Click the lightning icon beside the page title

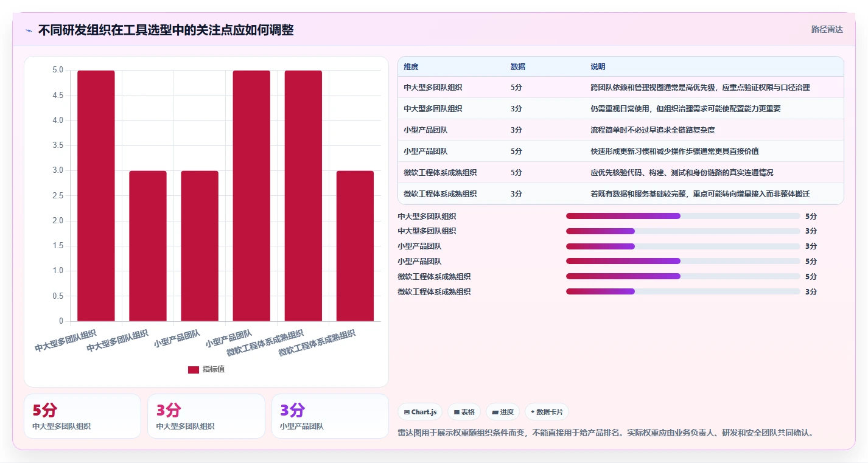tap(29, 30)
